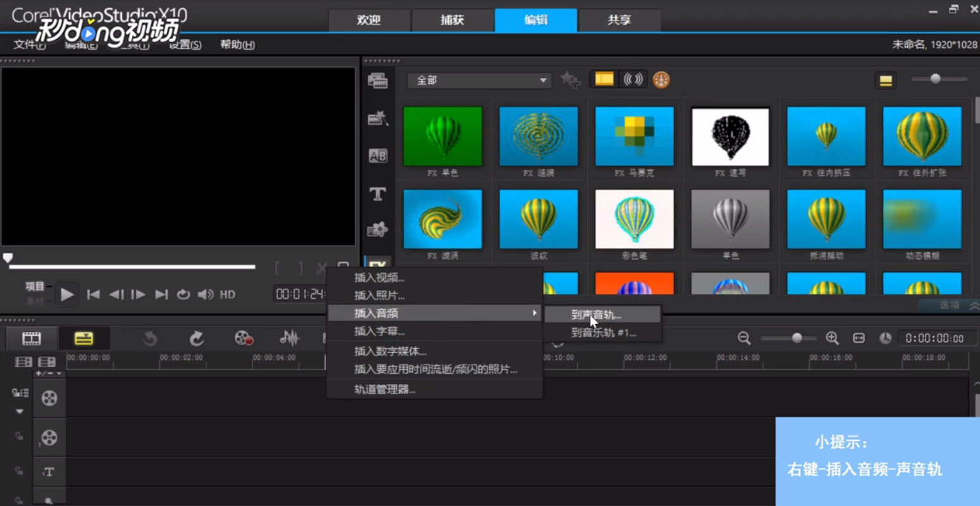Screen dimensions: 980x506
Task: Fit project in timeline window
Action: tap(859, 338)
